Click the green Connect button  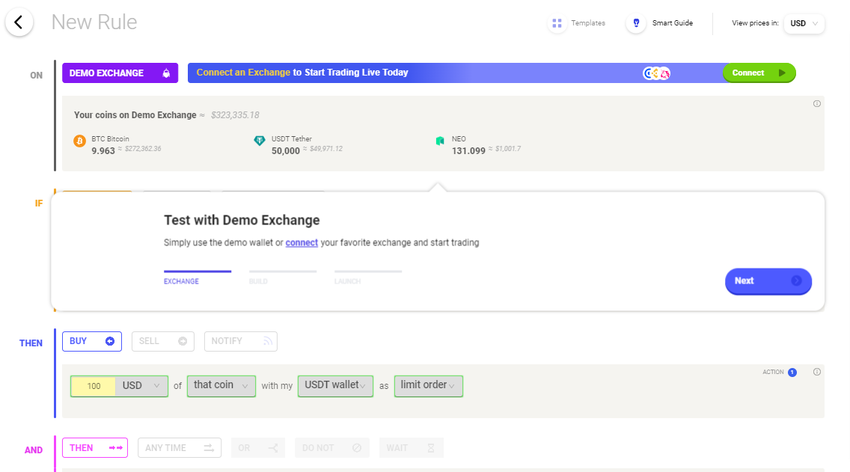pos(759,73)
